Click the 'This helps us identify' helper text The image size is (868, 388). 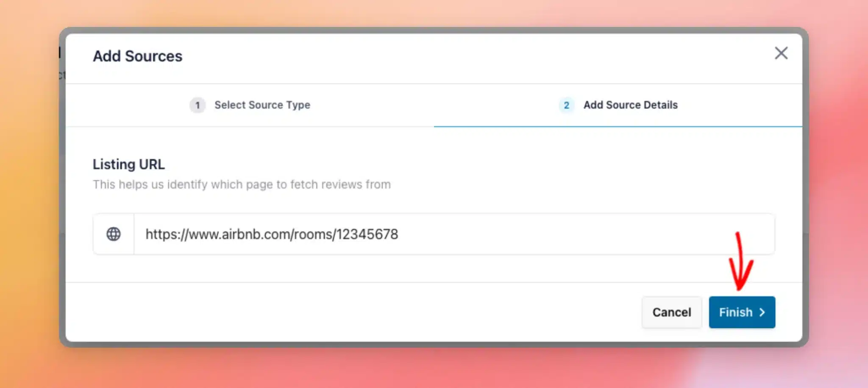coord(242,184)
